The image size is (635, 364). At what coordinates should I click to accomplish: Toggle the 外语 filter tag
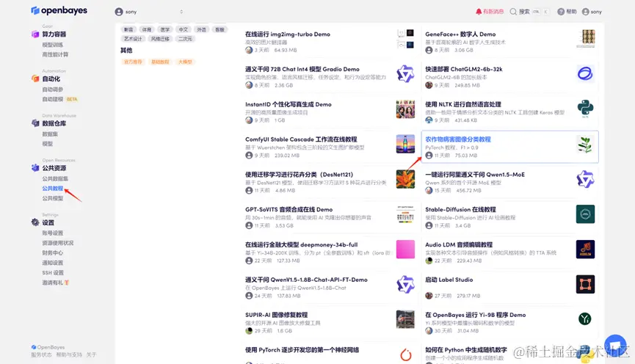coord(201,29)
